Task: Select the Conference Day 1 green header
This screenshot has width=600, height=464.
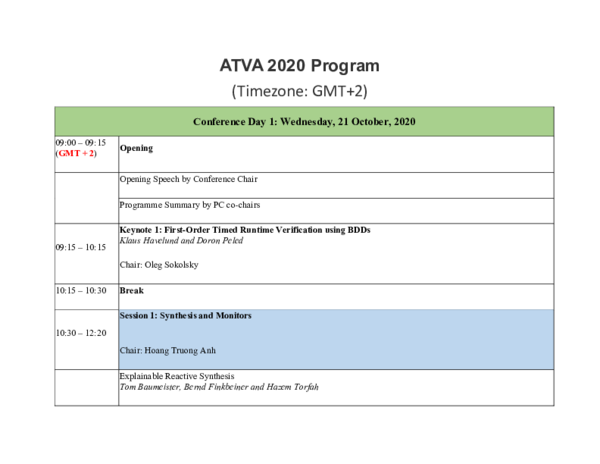Action: tap(303, 122)
